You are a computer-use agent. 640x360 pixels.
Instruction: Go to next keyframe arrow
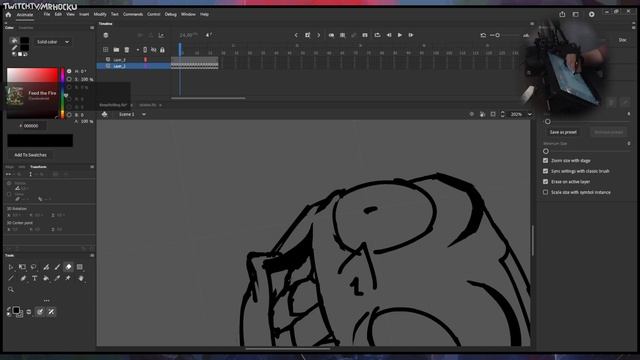click(319, 36)
